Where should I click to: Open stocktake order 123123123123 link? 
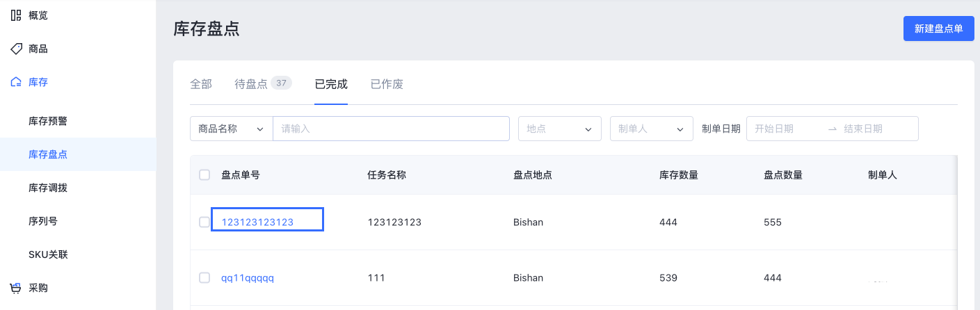click(257, 222)
